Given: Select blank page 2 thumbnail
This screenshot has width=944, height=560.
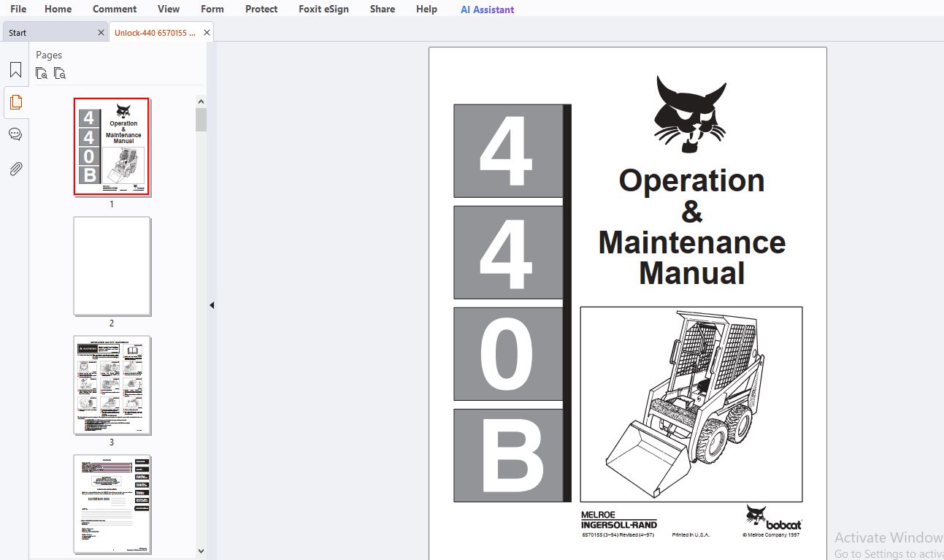Looking at the screenshot, I should click(112, 266).
